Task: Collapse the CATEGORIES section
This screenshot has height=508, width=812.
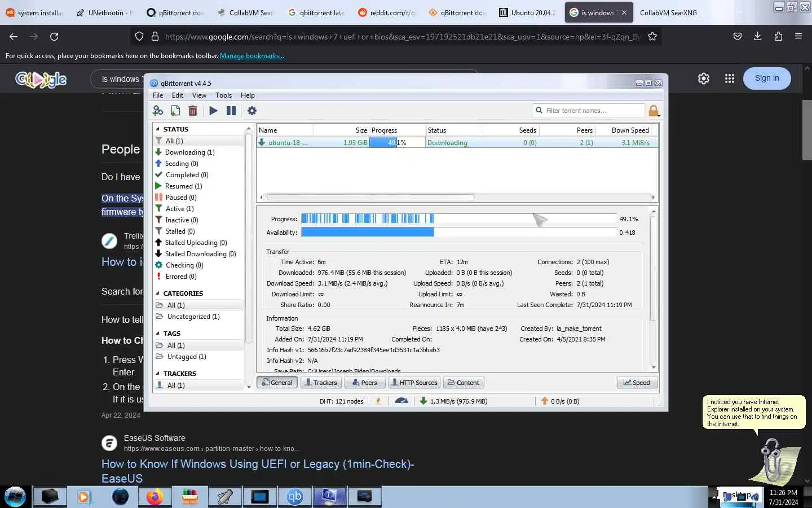Action: point(158,294)
